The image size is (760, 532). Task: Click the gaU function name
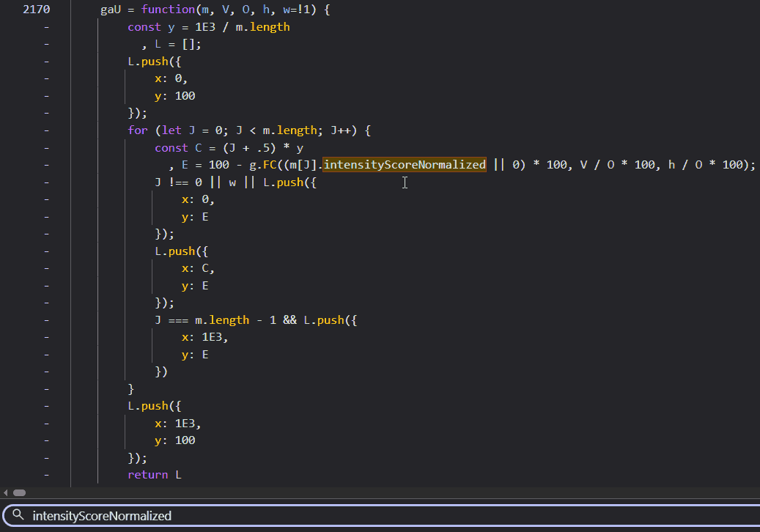(111, 9)
